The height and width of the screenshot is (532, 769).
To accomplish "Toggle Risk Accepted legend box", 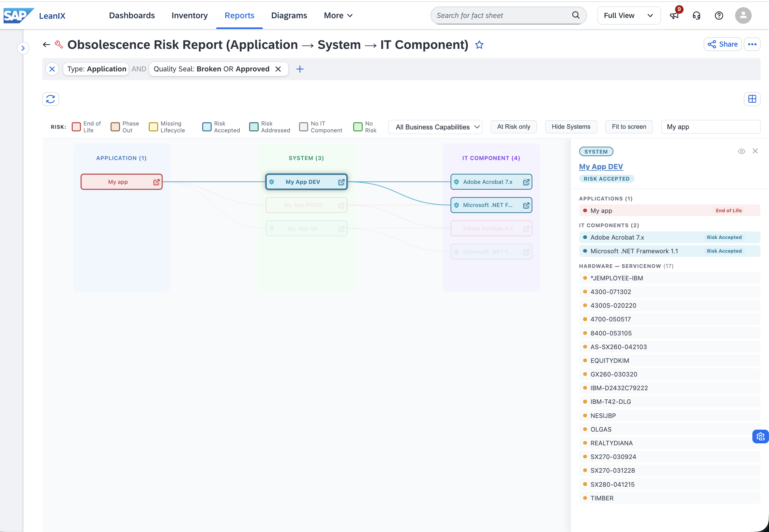I will (x=207, y=127).
